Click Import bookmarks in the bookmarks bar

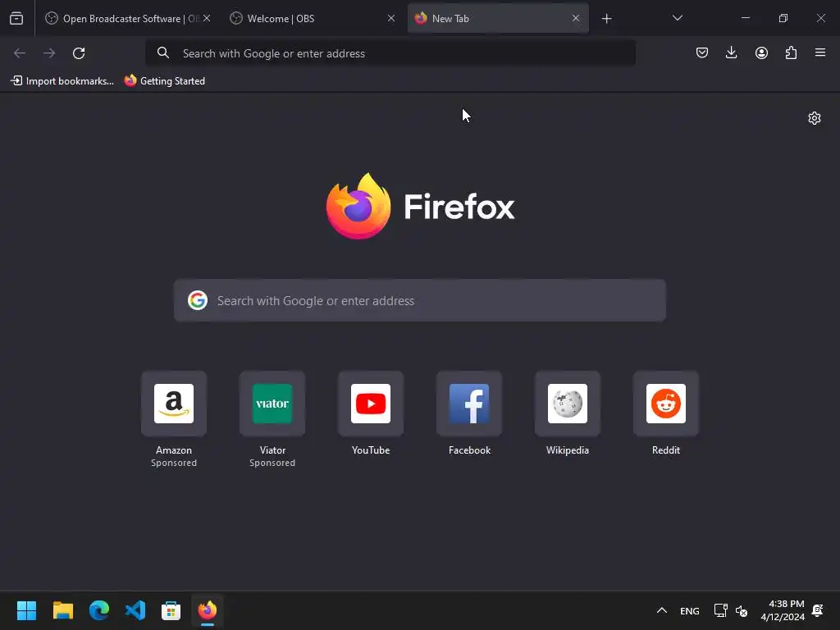coord(62,81)
